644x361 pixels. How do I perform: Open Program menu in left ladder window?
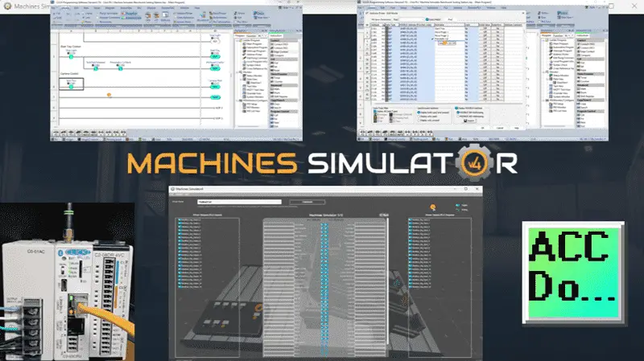(x=109, y=8)
